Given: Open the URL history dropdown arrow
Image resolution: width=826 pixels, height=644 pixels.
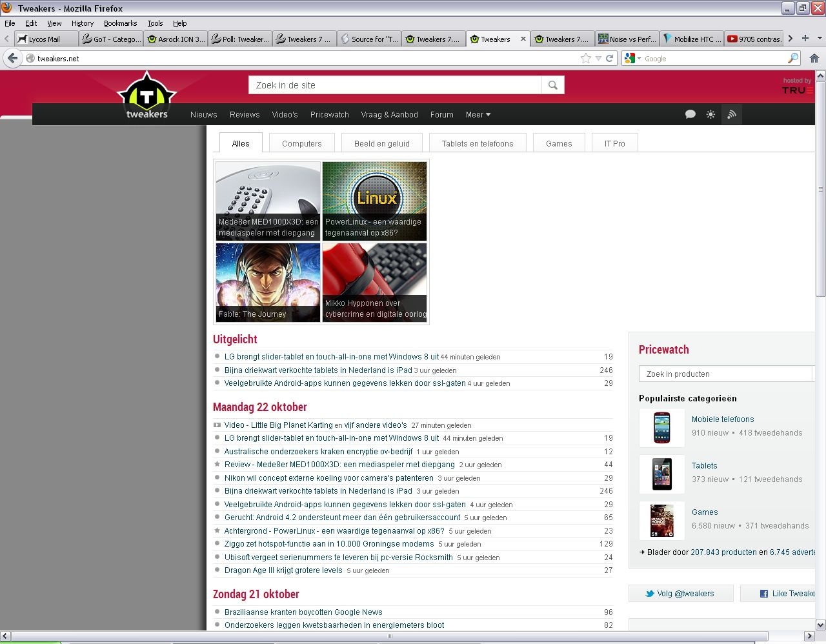Looking at the screenshot, I should [598, 58].
